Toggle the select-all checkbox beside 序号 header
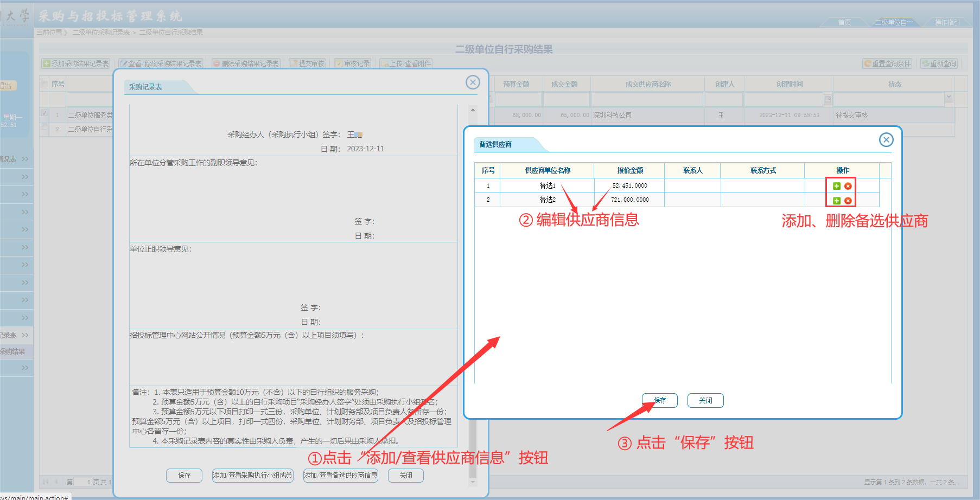The image size is (980, 500). pos(44,84)
